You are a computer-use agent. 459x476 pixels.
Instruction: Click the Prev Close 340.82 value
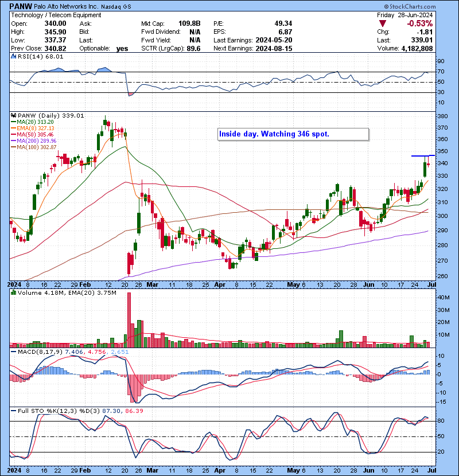55,48
